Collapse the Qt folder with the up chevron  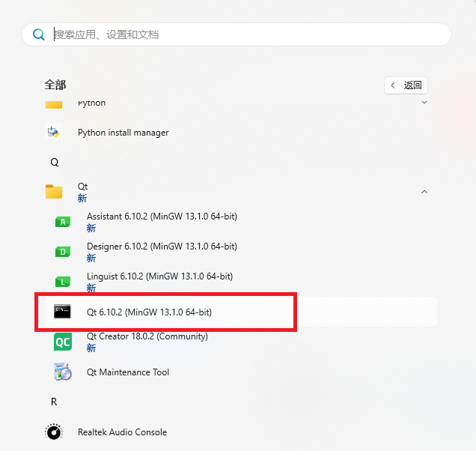coord(424,192)
